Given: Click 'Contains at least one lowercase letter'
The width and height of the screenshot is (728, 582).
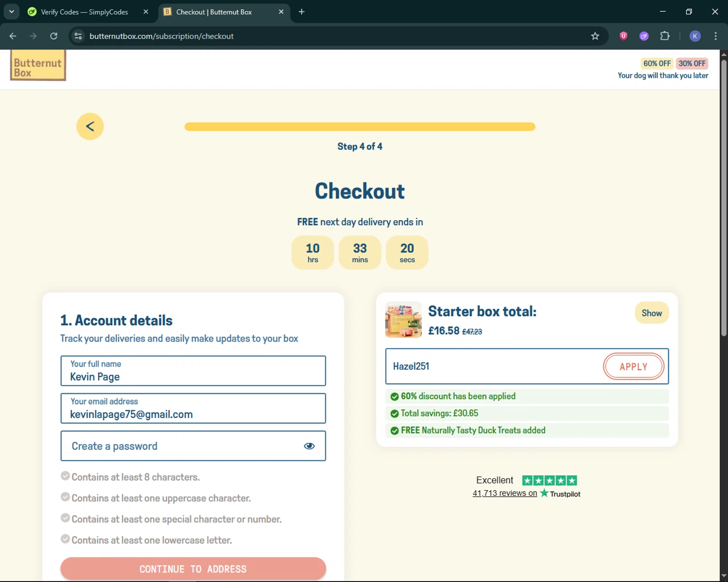Looking at the screenshot, I should click(x=152, y=540).
